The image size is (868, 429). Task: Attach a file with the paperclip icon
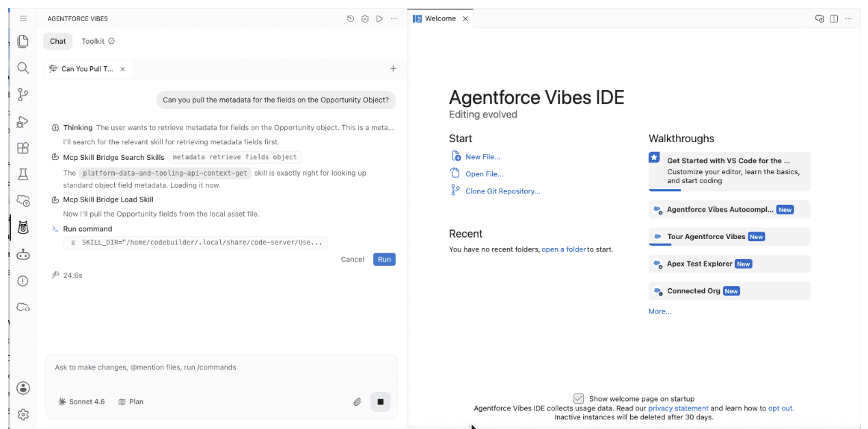[x=357, y=402]
